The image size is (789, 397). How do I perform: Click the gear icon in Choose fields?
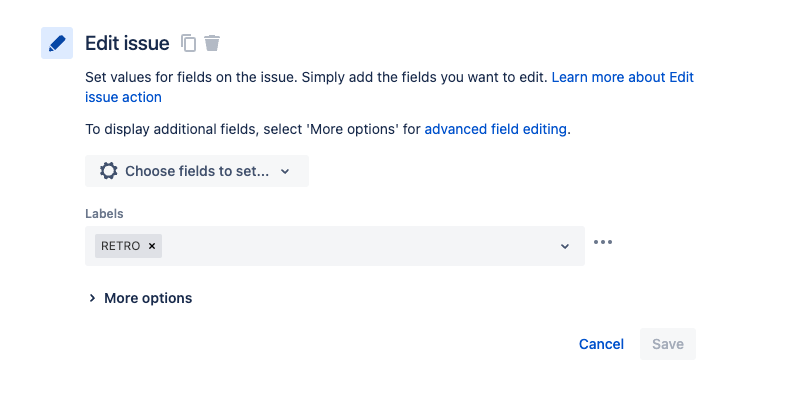[108, 171]
